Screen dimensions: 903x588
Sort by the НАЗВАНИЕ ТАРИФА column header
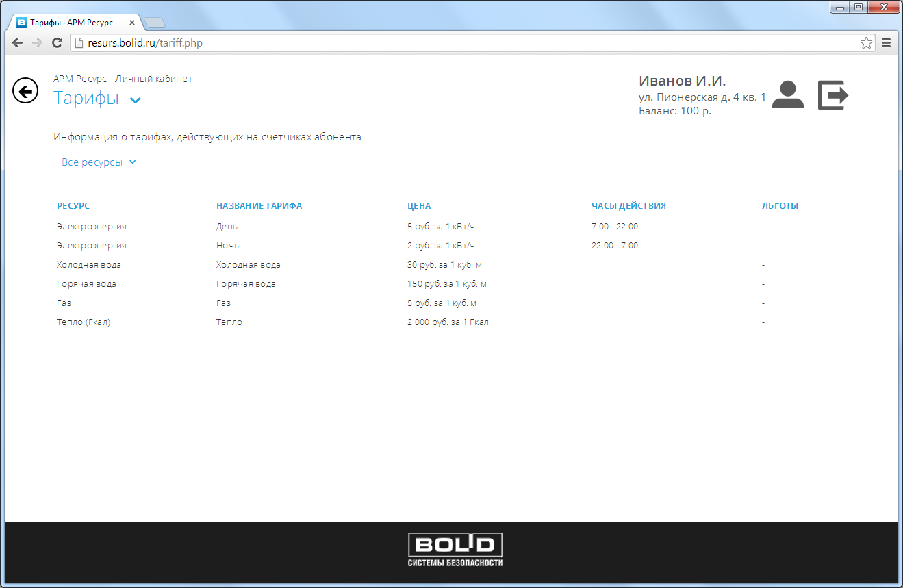click(259, 206)
